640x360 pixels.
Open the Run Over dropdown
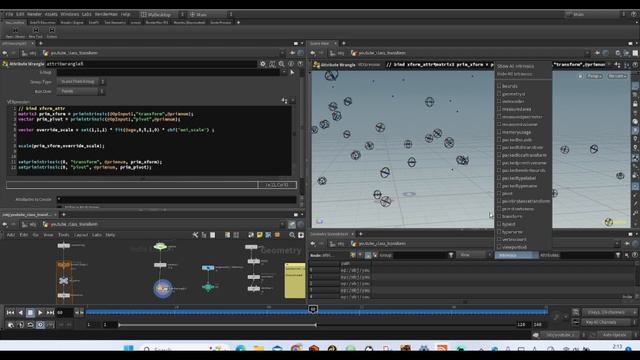click(81, 91)
